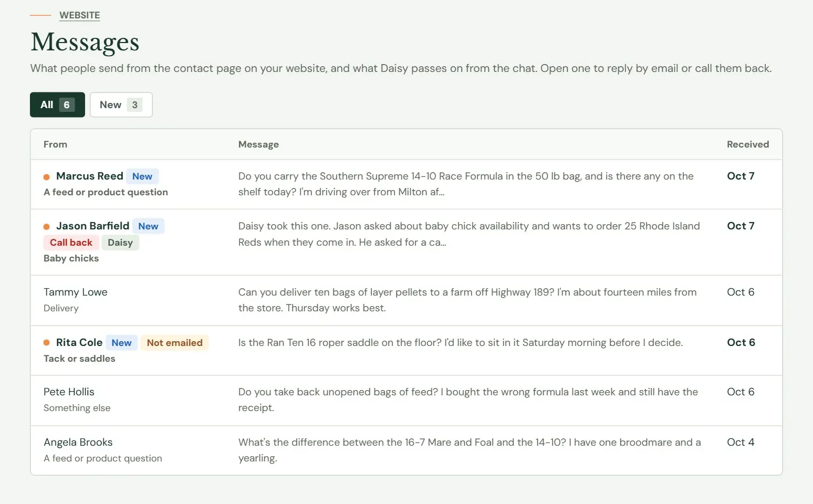
Task: Read the unopened bags of feed message
Action: (x=468, y=400)
